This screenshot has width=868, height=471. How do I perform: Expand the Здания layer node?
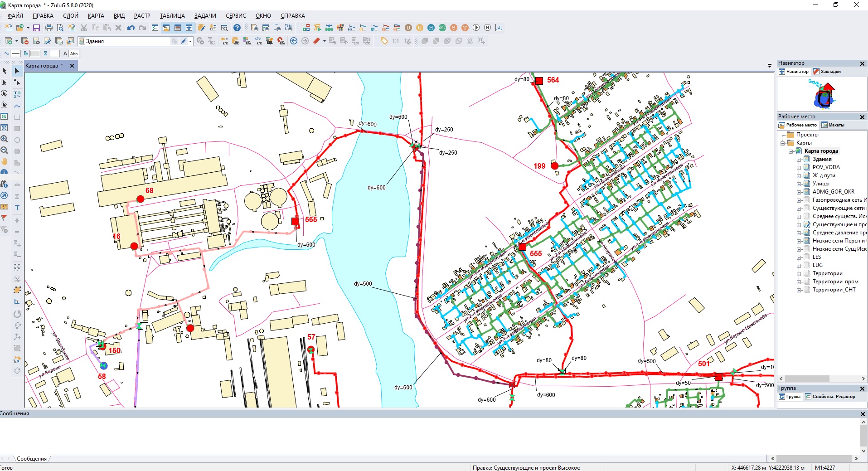click(x=799, y=159)
